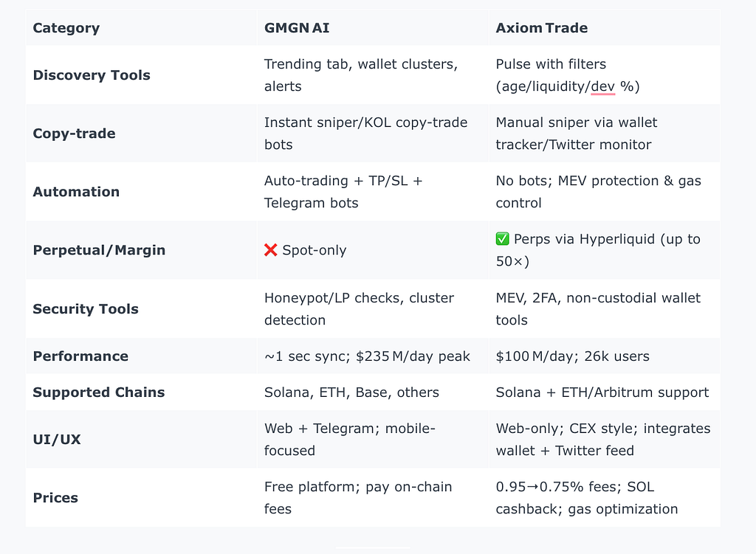Image resolution: width=756 pixels, height=554 pixels.
Task: Click the Copy-trade row label
Action: coord(75,134)
